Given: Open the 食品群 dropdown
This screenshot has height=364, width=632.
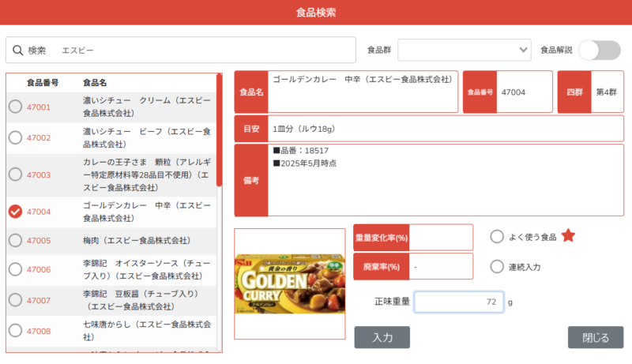Looking at the screenshot, I should [465, 50].
